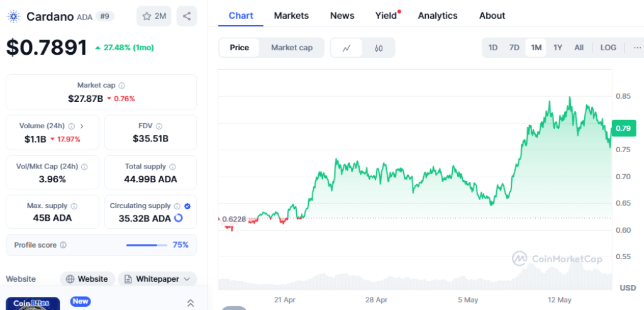This screenshot has width=644, height=310.
Task: Click the star watchlist button showing 2M
Action: (x=153, y=16)
